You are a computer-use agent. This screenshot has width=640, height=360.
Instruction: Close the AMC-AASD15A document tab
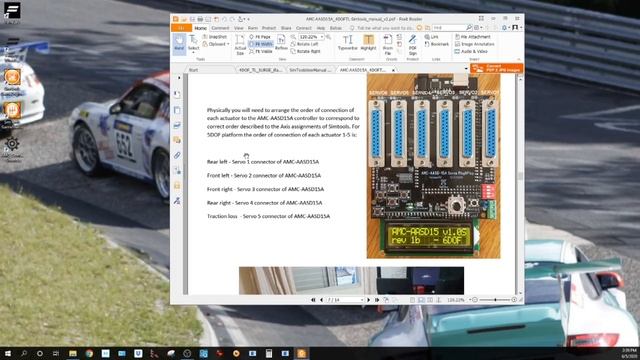393,70
